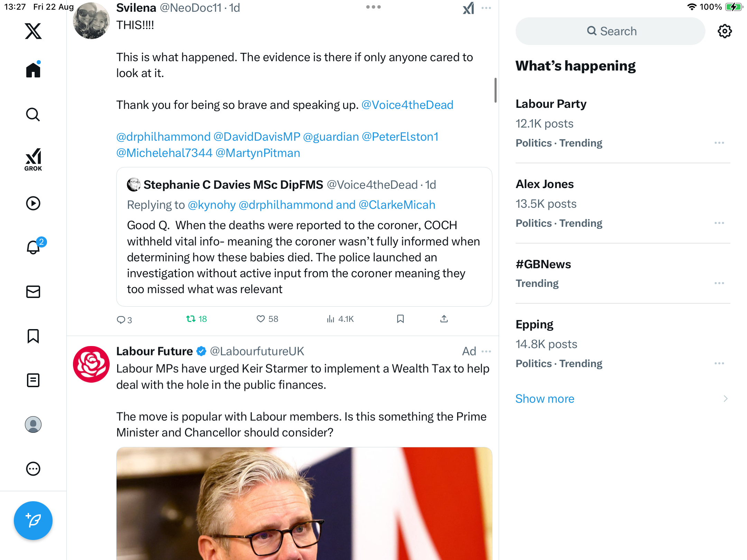This screenshot has height=560, width=747.
Task: Open direct messages envelope icon
Action: click(33, 292)
